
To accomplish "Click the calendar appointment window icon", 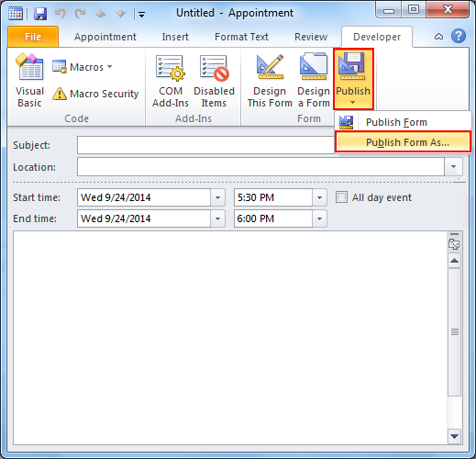I will tap(16, 14).
